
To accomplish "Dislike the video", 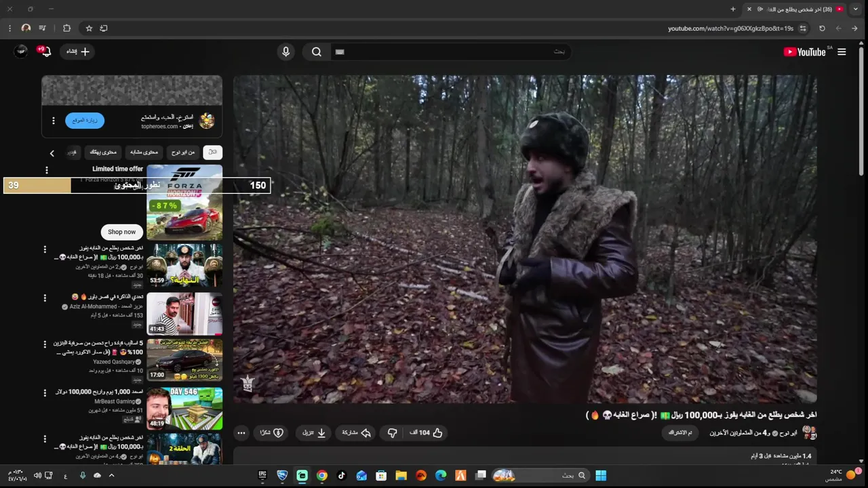I will (392, 432).
